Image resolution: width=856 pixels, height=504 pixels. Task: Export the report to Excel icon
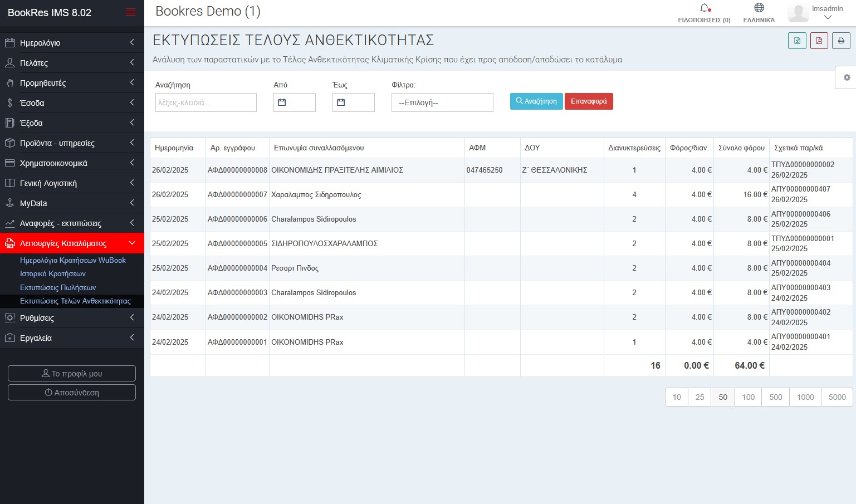(x=797, y=41)
